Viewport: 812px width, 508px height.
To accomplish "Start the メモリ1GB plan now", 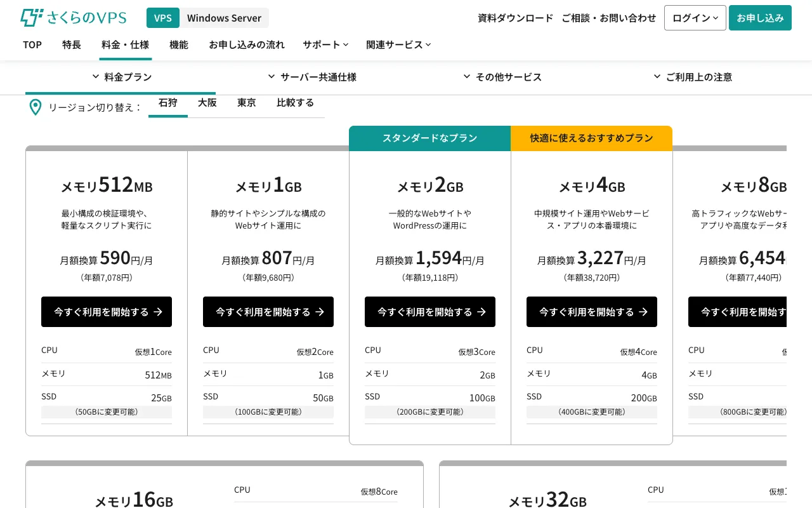I will pyautogui.click(x=268, y=312).
